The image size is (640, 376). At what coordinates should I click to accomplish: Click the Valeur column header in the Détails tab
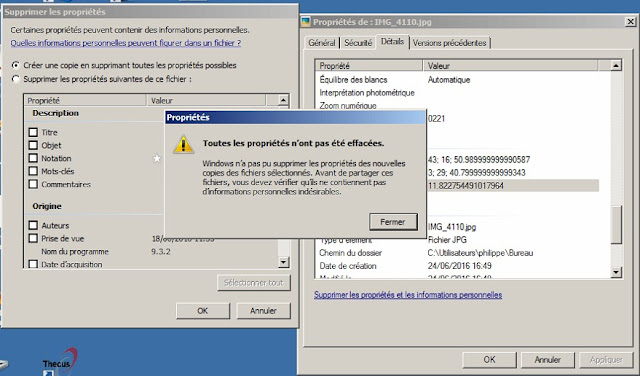pyautogui.click(x=510, y=65)
